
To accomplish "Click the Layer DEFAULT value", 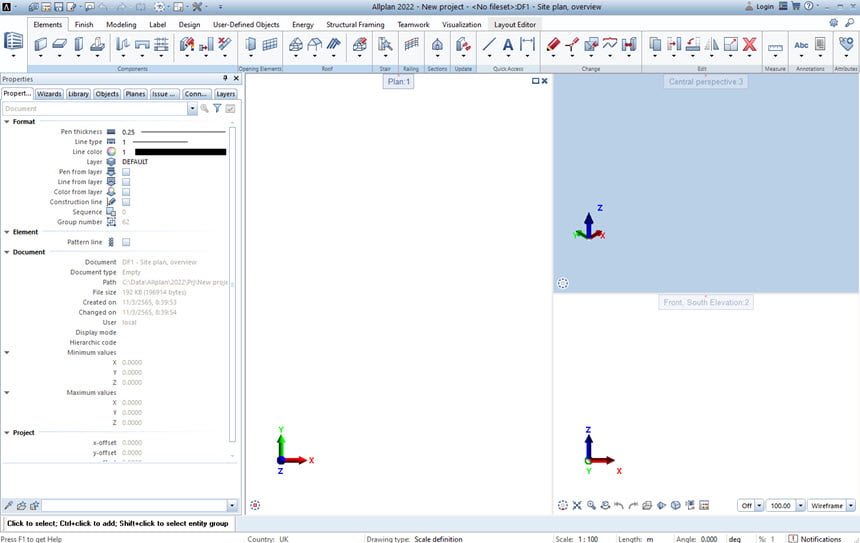I will pyautogui.click(x=135, y=162).
